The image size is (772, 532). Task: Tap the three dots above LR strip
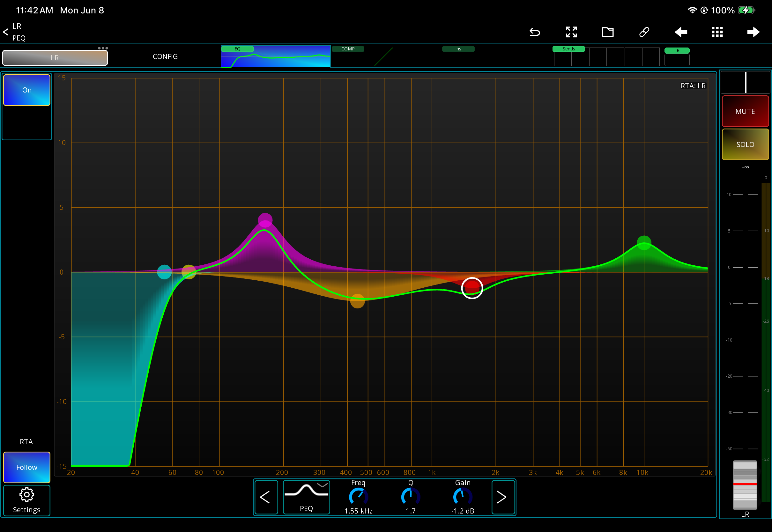(103, 48)
